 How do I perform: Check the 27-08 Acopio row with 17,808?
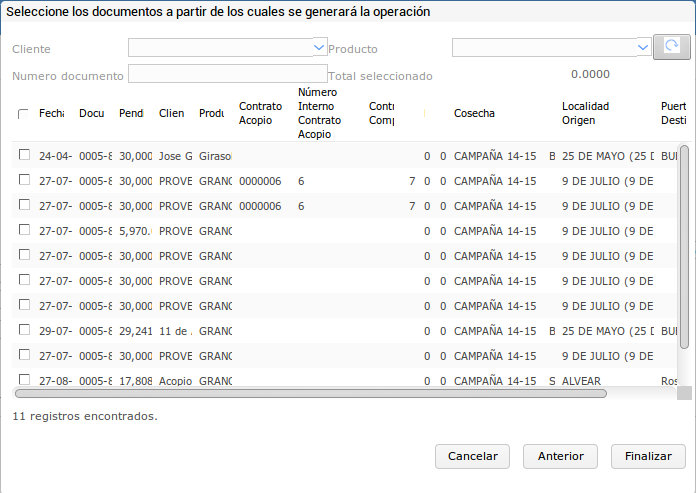pyautogui.click(x=24, y=379)
